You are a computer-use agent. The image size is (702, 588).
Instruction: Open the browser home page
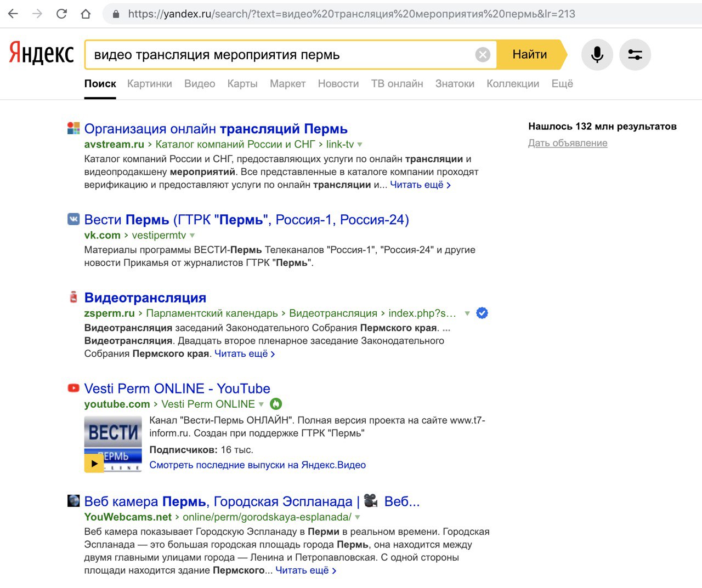coord(86,14)
